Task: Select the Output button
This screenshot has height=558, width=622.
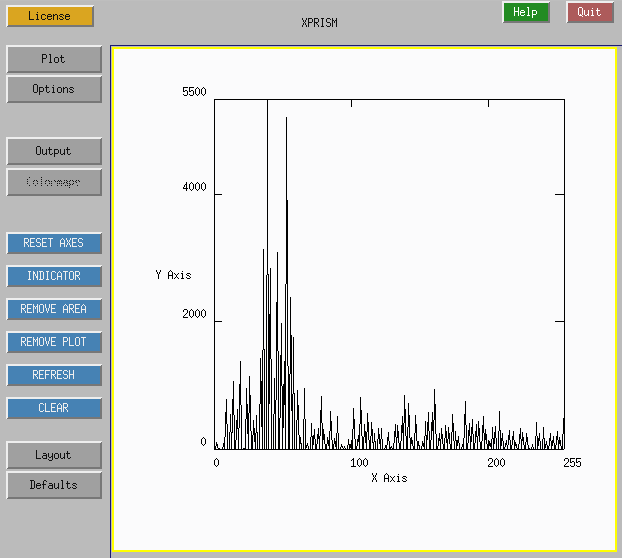Action: click(54, 151)
